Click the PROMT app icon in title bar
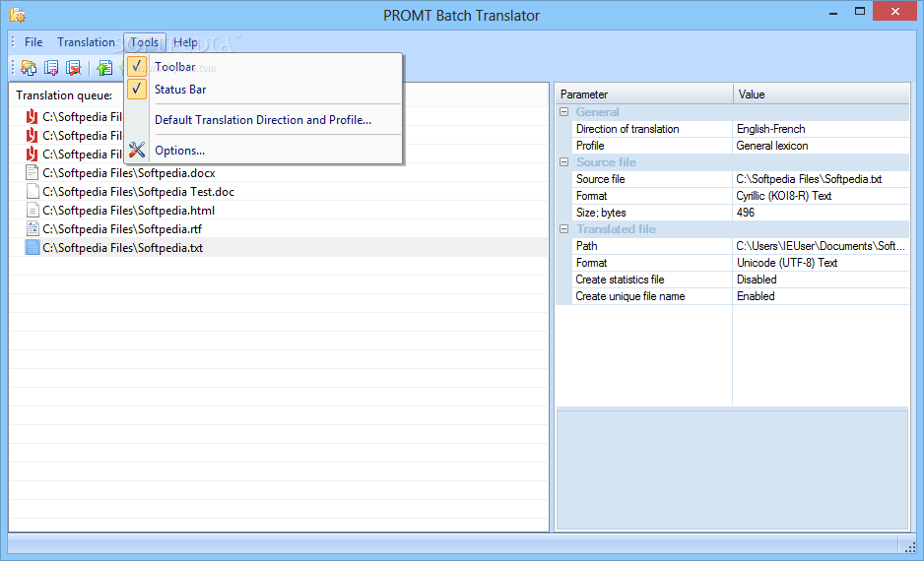 pos(18,15)
